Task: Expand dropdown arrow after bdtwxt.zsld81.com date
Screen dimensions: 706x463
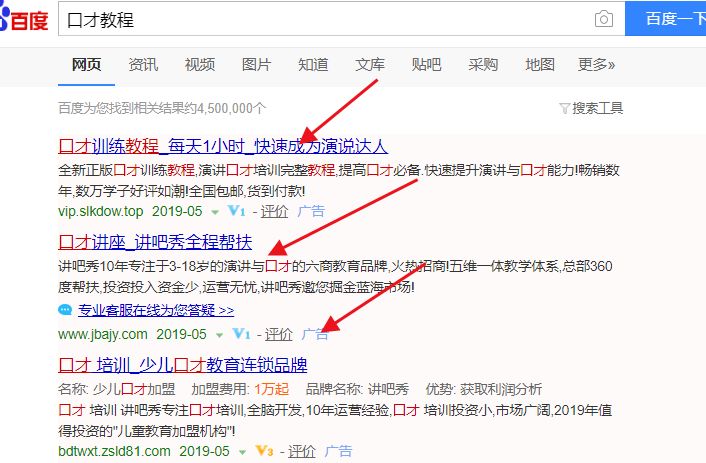Action: (244, 451)
